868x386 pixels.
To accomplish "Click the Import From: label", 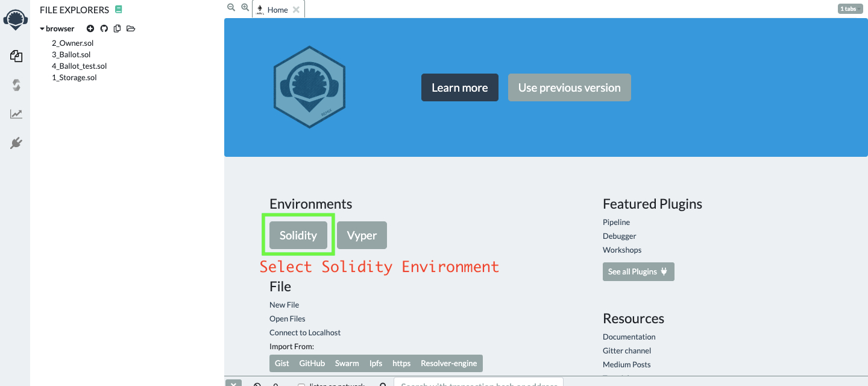I will pyautogui.click(x=292, y=347).
